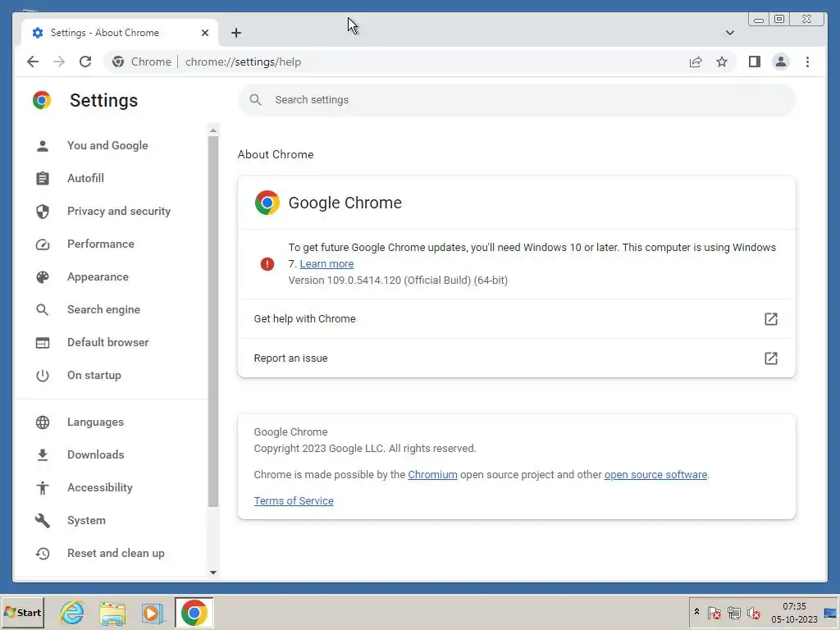Image resolution: width=840 pixels, height=630 pixels.
Task: Click sidebar scrollbar down arrow
Action: pyautogui.click(x=213, y=572)
